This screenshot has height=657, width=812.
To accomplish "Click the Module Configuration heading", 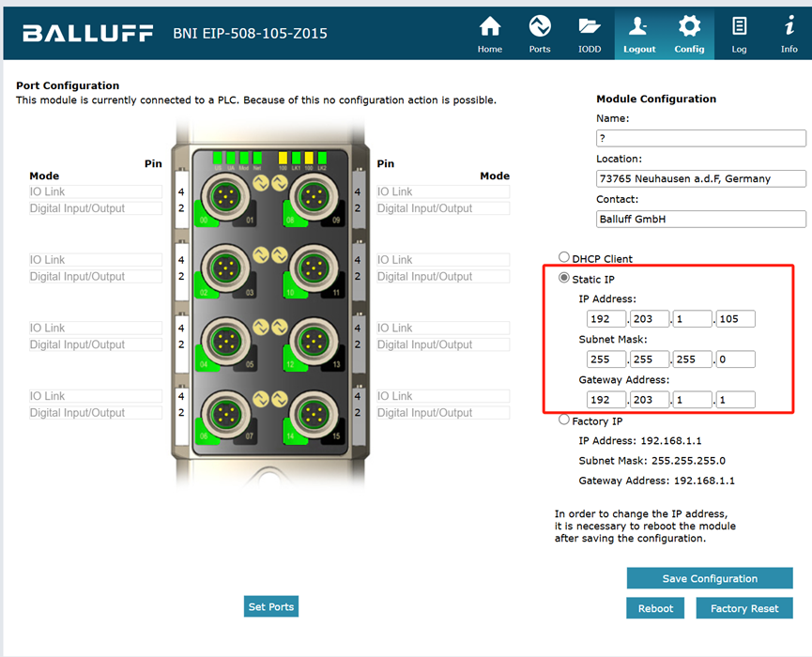I will pyautogui.click(x=656, y=99).
